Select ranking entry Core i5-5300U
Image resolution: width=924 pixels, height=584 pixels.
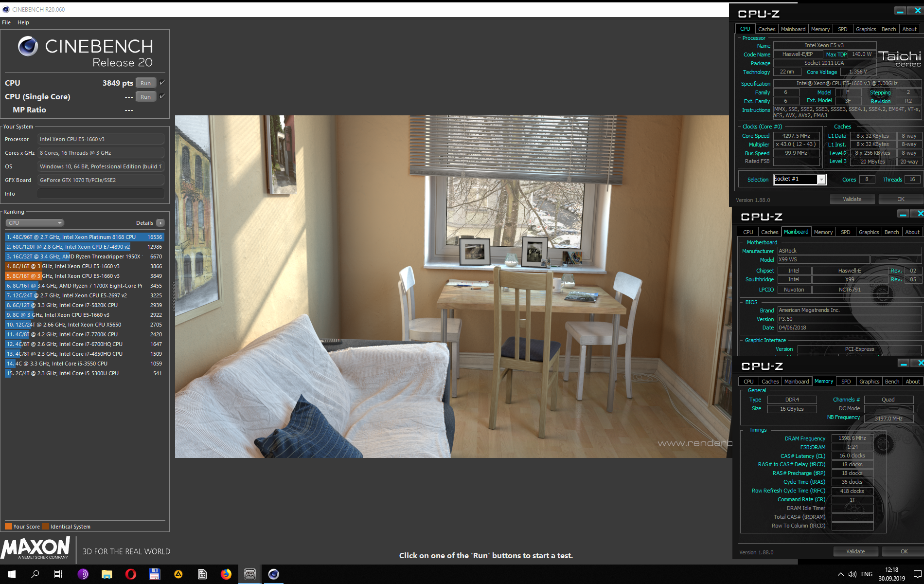click(85, 373)
